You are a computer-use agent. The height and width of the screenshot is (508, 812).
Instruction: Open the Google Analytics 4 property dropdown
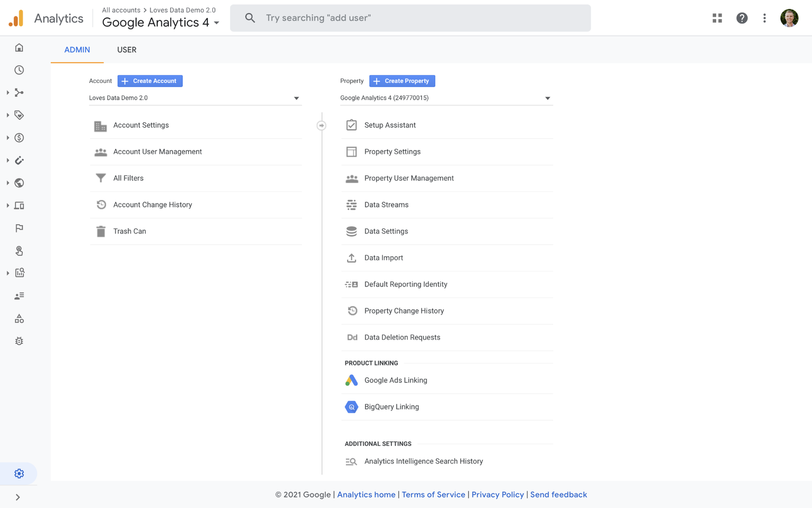446,98
